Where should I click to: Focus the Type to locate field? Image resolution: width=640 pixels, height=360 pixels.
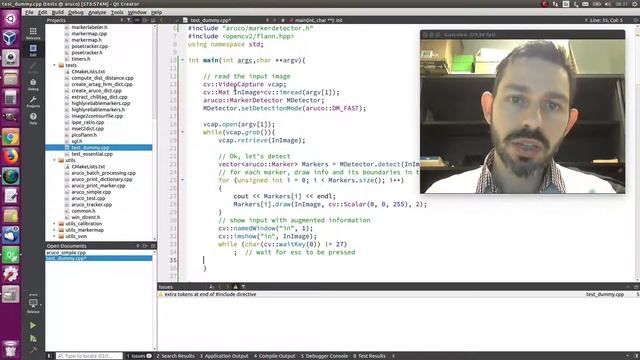click(89, 356)
